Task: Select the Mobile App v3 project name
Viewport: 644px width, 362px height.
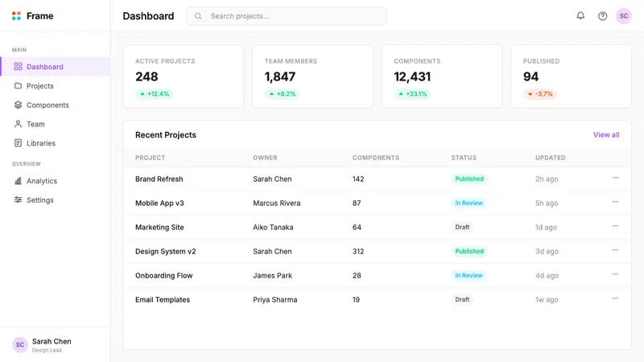Action: pos(159,204)
